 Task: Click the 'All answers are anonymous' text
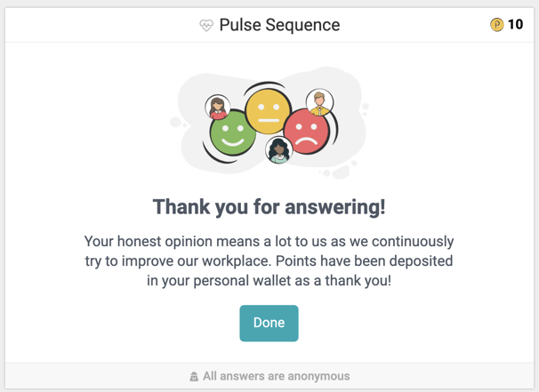(276, 376)
